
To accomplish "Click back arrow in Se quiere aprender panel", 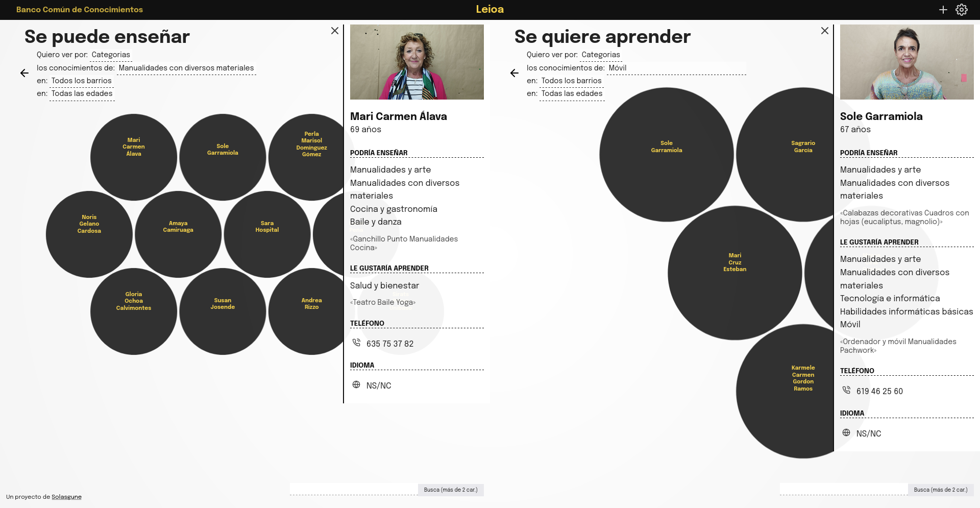I will point(514,73).
